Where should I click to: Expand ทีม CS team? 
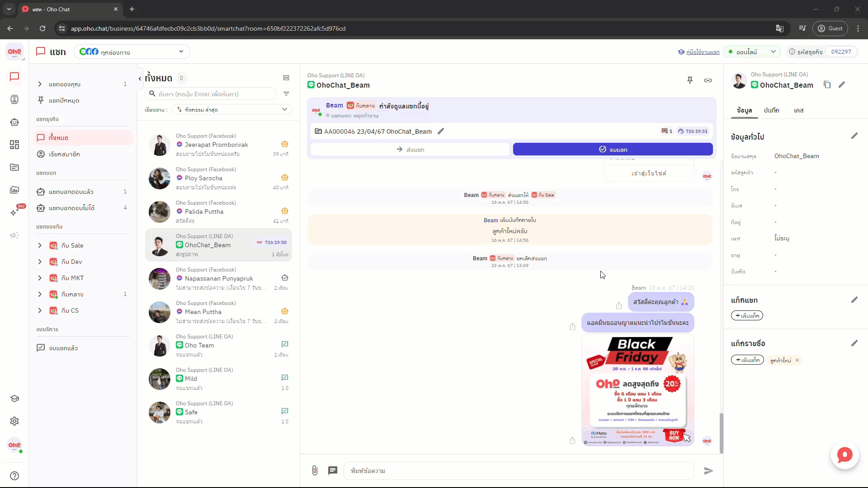click(x=40, y=310)
